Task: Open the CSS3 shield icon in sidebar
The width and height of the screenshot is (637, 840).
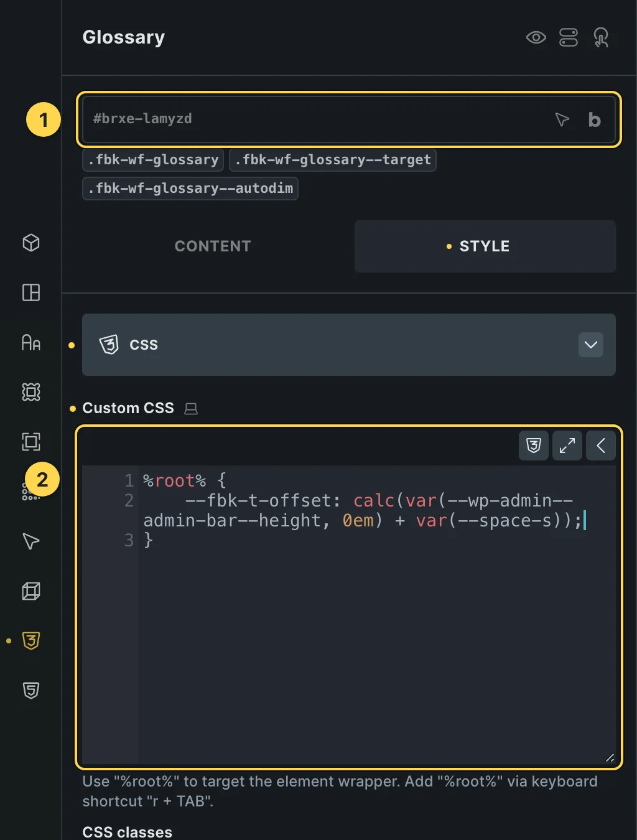Action: tap(31, 641)
